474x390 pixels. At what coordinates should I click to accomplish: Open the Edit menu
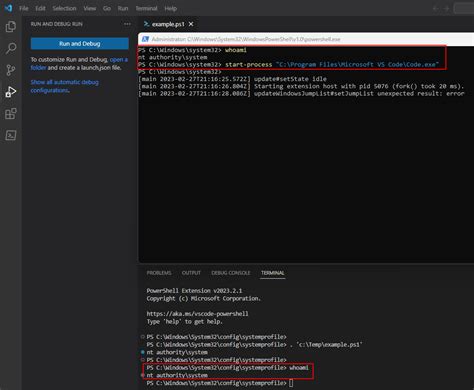pyautogui.click(x=40, y=8)
